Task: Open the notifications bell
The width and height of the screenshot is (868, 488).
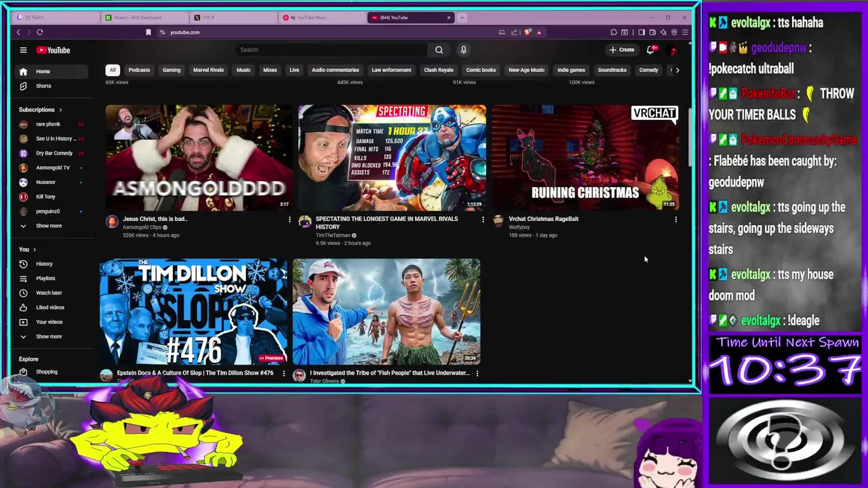Action: click(x=650, y=49)
